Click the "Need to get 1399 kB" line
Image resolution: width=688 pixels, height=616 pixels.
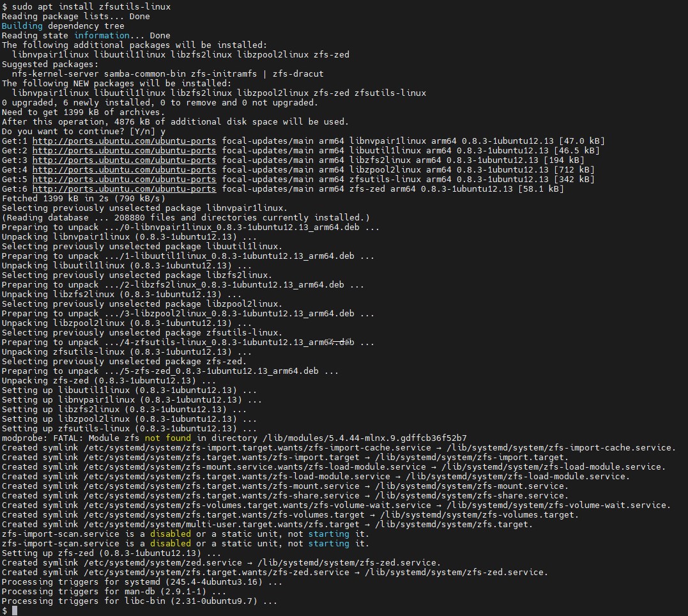tap(73, 112)
